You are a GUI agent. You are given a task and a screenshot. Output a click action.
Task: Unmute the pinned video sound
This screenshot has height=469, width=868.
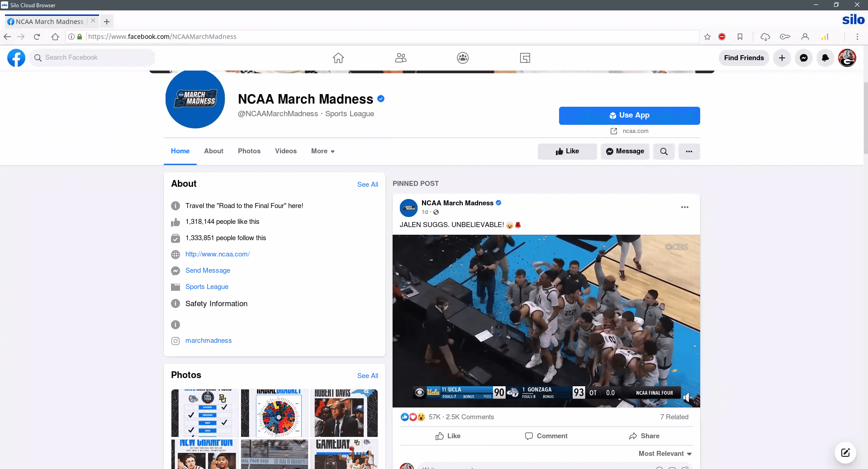(688, 398)
